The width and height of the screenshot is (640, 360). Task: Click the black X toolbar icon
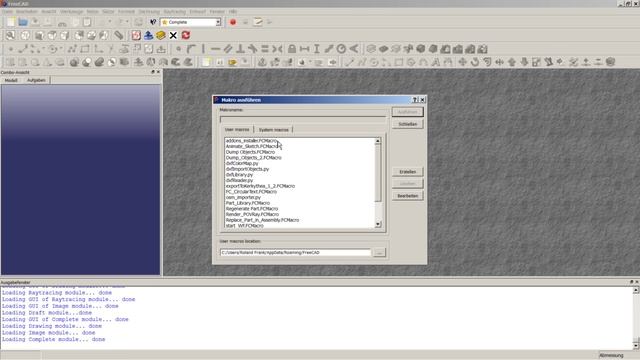click(x=173, y=36)
